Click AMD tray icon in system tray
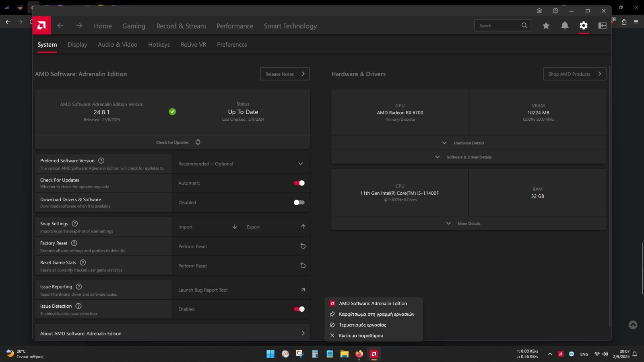Viewport: 644px width, 362px height. coord(561,354)
